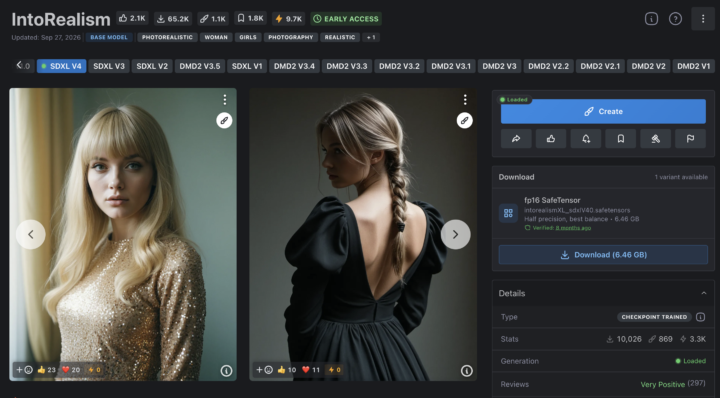Select the SDXL V2 version tab
The width and height of the screenshot is (720, 398).
coord(152,66)
